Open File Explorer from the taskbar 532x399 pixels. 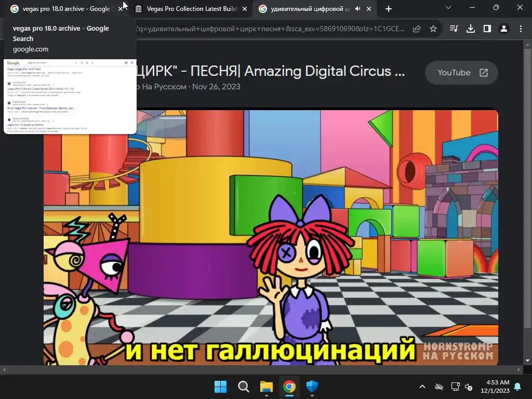click(267, 387)
